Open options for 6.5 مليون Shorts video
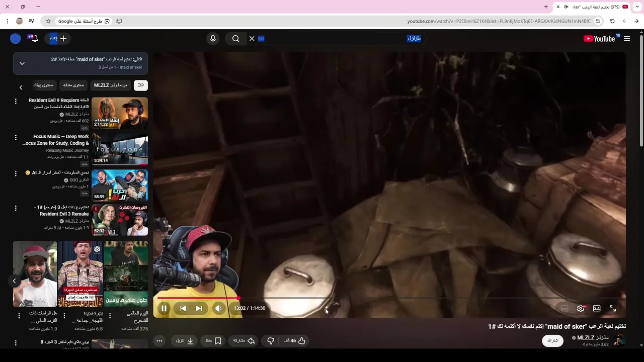This screenshot has height=362, width=644. pos(64,316)
